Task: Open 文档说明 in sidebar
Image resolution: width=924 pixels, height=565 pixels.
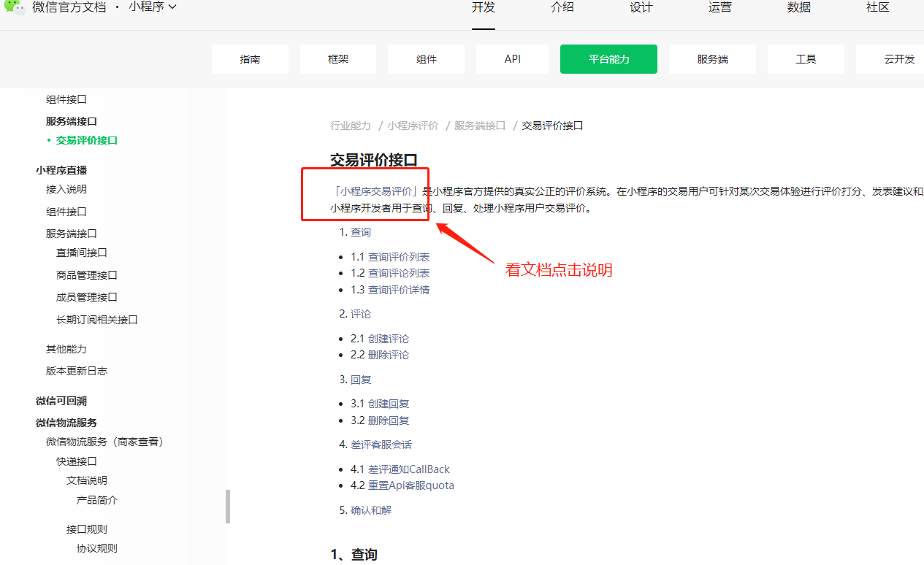Action: click(x=87, y=480)
